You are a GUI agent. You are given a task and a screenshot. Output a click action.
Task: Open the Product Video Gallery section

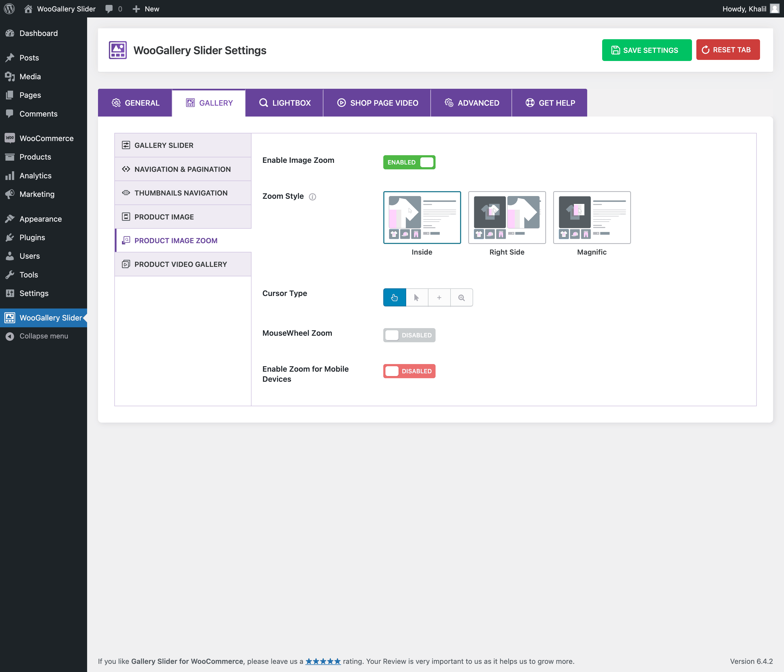click(181, 264)
